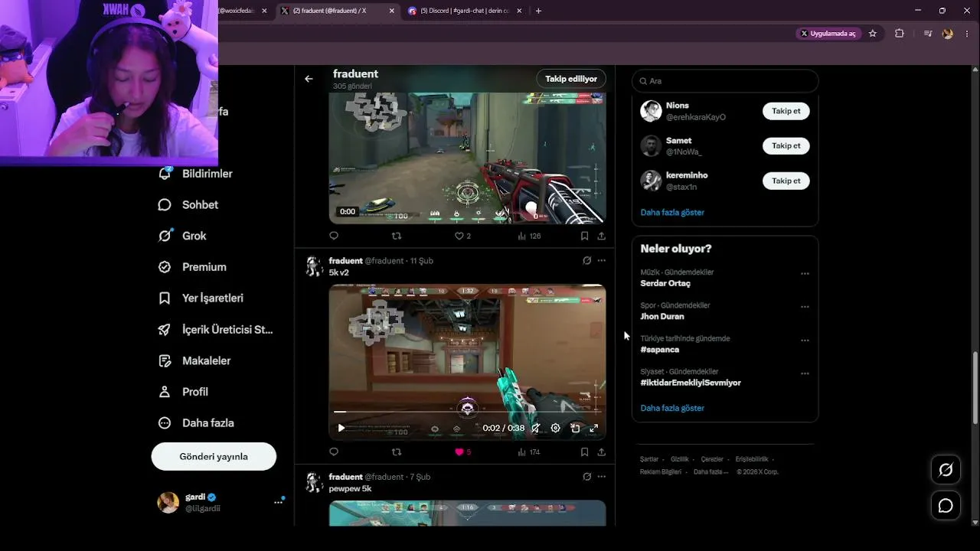Share the post with 126 views
Screen dimensions: 980x551
coord(602,236)
